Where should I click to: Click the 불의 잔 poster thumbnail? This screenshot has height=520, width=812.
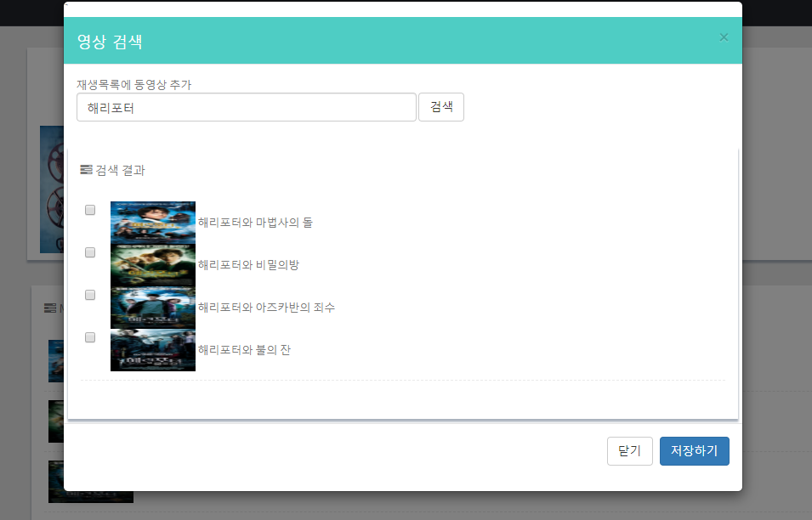pos(153,350)
